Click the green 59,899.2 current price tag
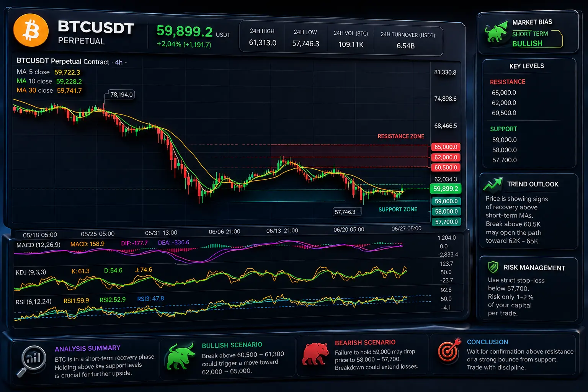Image resolution: width=588 pixels, height=392 pixels. pyautogui.click(x=446, y=189)
